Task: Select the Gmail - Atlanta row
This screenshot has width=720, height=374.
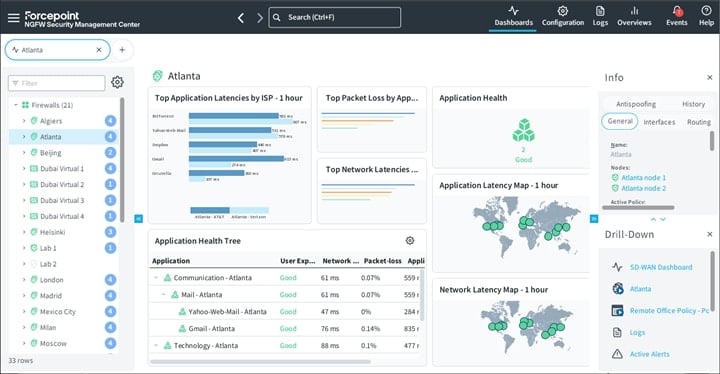Action: pos(285,329)
